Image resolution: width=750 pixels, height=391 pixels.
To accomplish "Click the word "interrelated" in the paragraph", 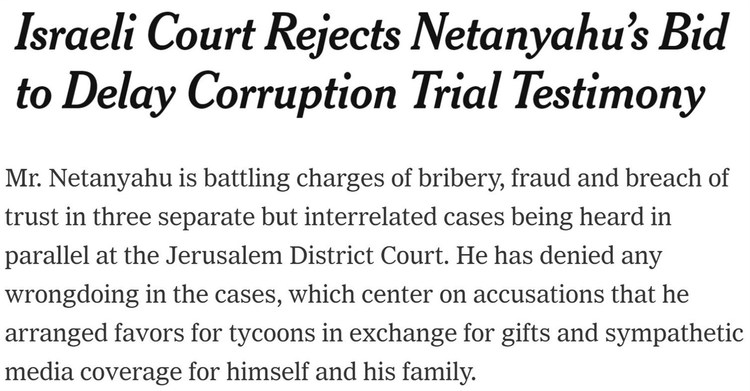I will pyautogui.click(x=370, y=217).
